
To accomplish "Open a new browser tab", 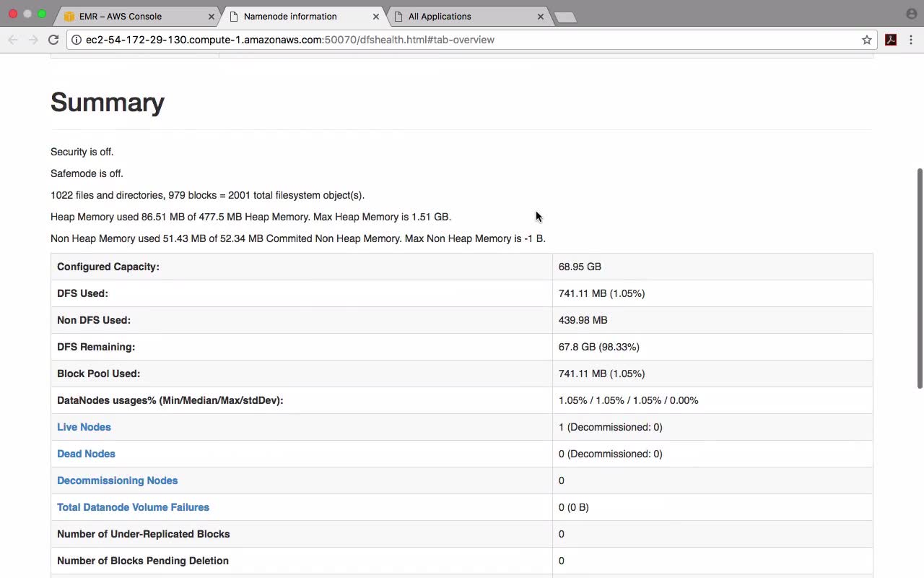I will [565, 17].
